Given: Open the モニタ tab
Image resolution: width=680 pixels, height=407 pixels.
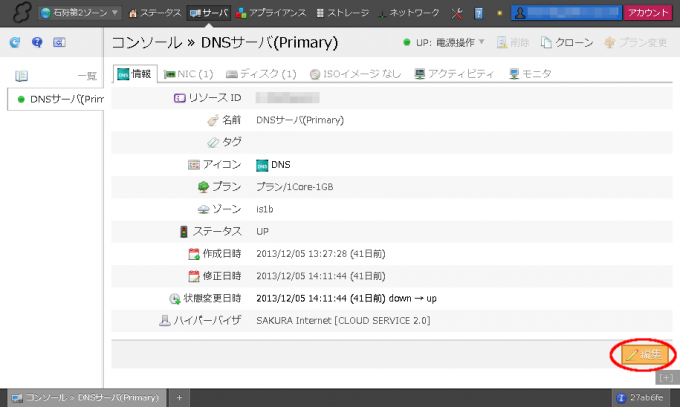Looking at the screenshot, I should pyautogui.click(x=530, y=74).
